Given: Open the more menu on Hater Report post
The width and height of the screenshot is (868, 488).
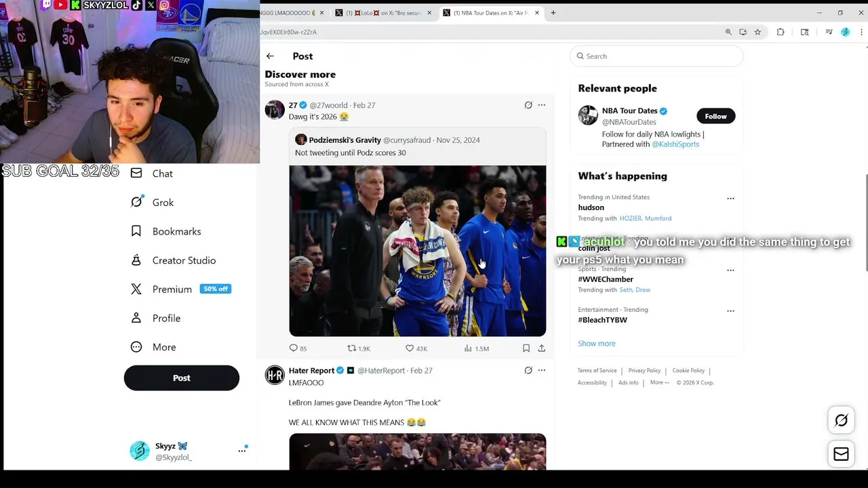Looking at the screenshot, I should tap(541, 370).
